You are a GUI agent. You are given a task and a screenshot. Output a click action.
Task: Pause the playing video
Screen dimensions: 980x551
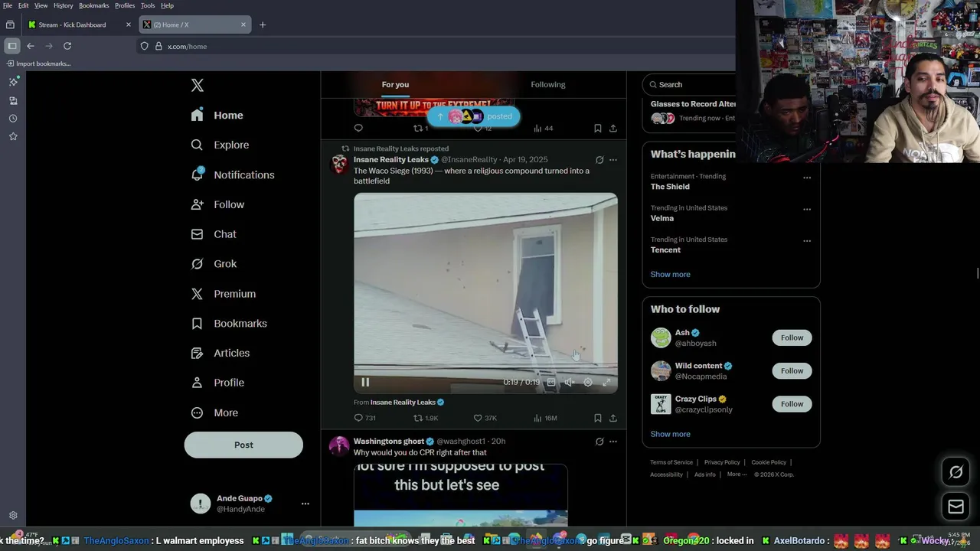pos(365,382)
